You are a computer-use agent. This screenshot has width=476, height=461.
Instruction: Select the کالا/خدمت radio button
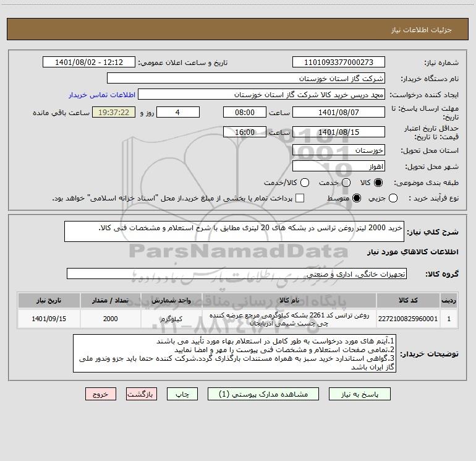click(305, 183)
